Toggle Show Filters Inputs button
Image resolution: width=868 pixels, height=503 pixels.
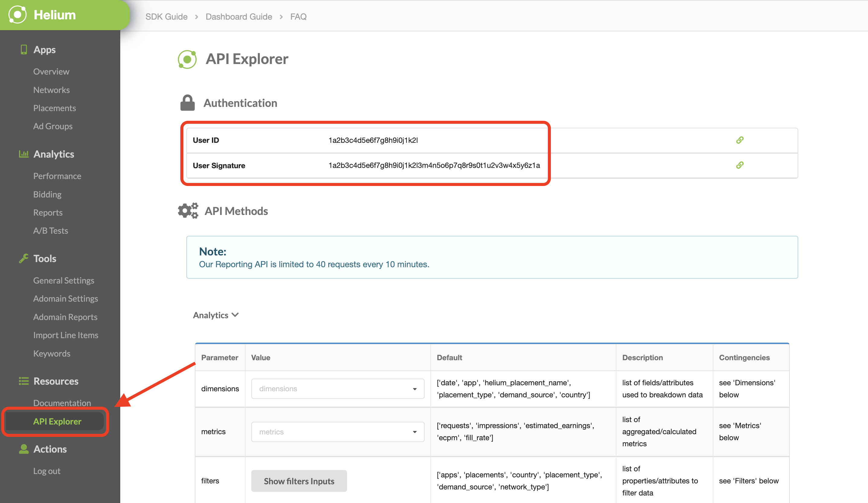[x=300, y=481]
